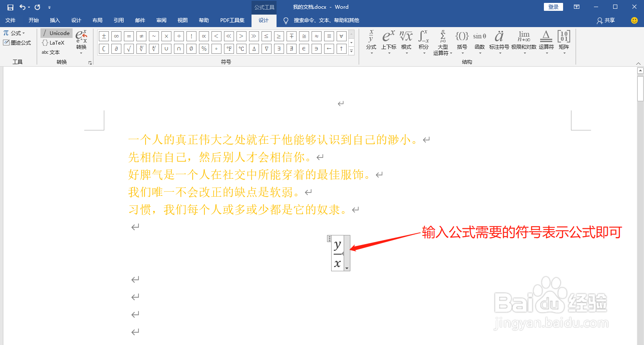Open the 根式 radical structures dropdown
The height and width of the screenshot is (345, 644).
(406, 42)
